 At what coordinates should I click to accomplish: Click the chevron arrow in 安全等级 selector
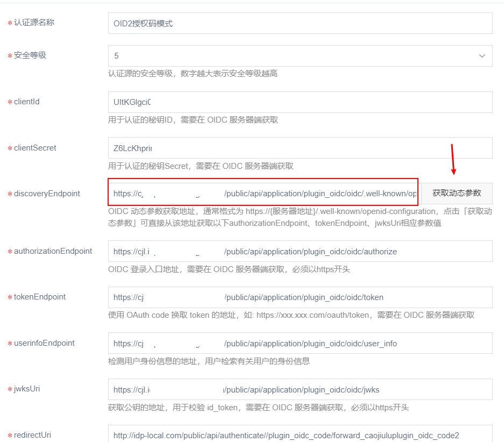pyautogui.click(x=481, y=56)
